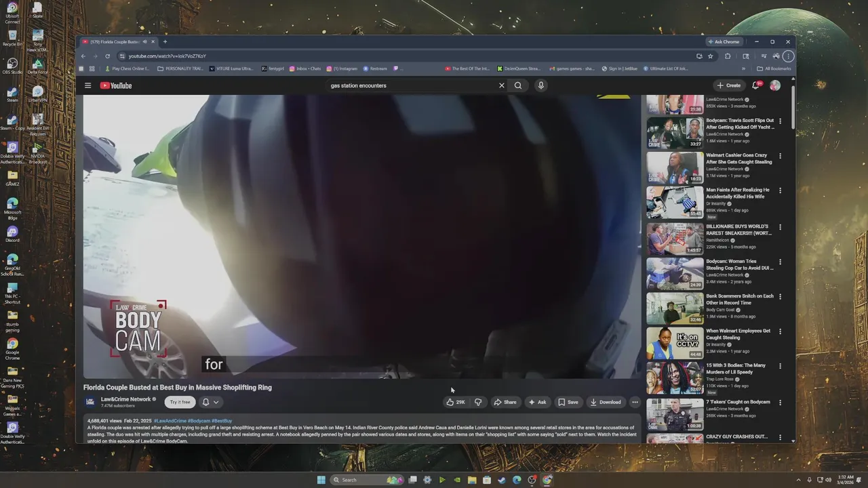Open options for Billionaire Sneakers video
Screen dimensions: 868x488
tap(780, 227)
